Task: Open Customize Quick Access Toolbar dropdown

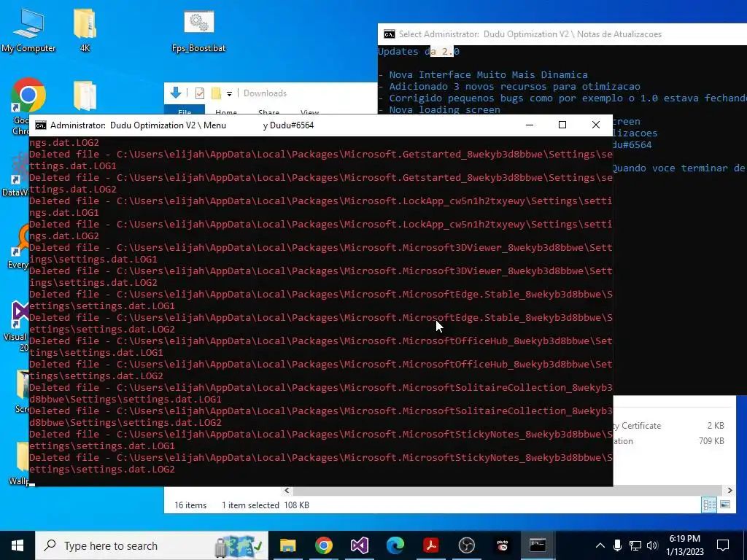Action: pos(229,93)
